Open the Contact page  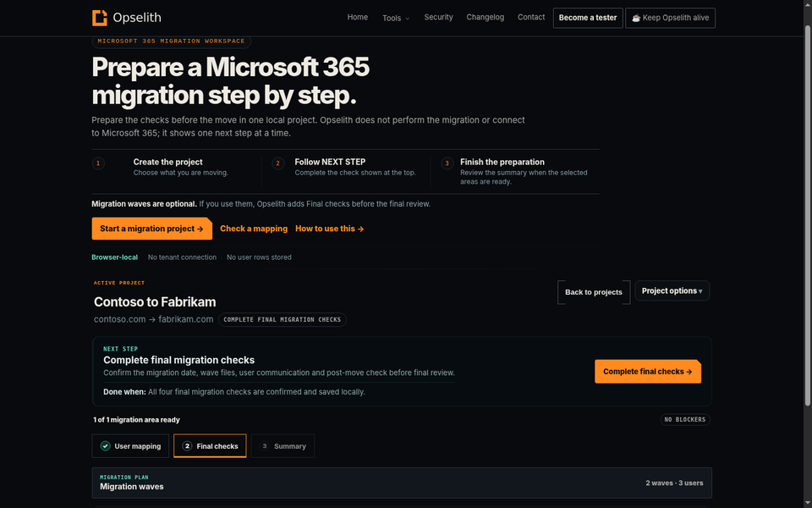coord(531,17)
